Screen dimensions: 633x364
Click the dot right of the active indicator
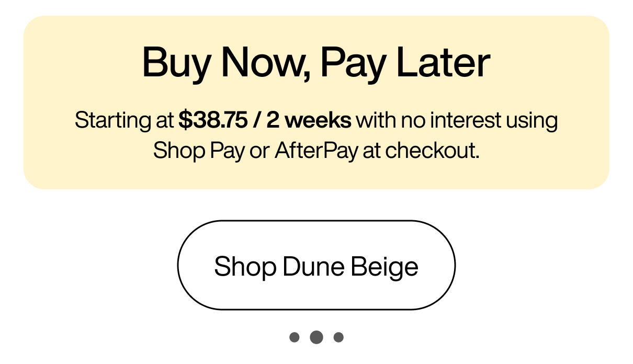tap(337, 337)
